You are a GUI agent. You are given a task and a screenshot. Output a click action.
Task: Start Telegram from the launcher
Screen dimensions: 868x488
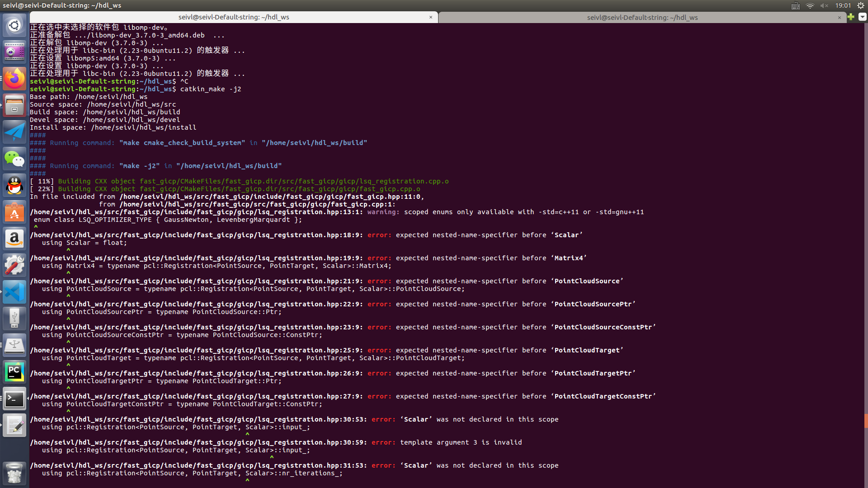pos(14,131)
